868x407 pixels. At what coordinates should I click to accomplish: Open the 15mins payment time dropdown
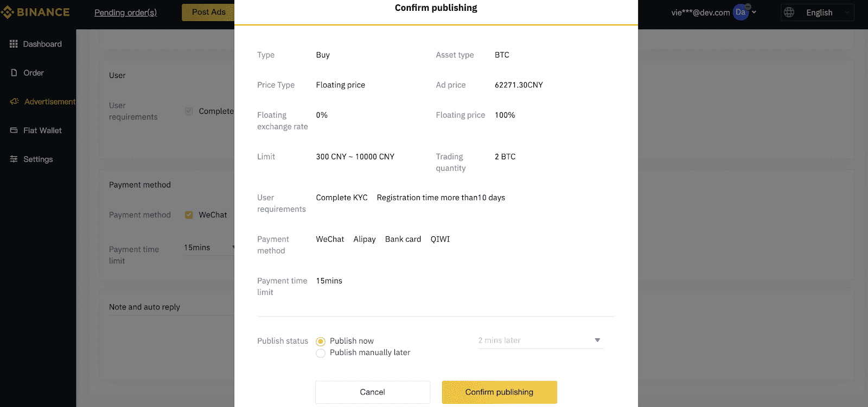[209, 248]
